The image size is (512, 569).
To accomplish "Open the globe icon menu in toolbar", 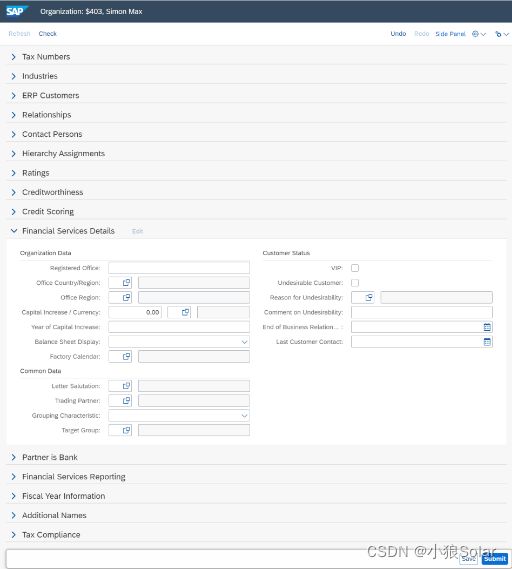I will [479, 34].
